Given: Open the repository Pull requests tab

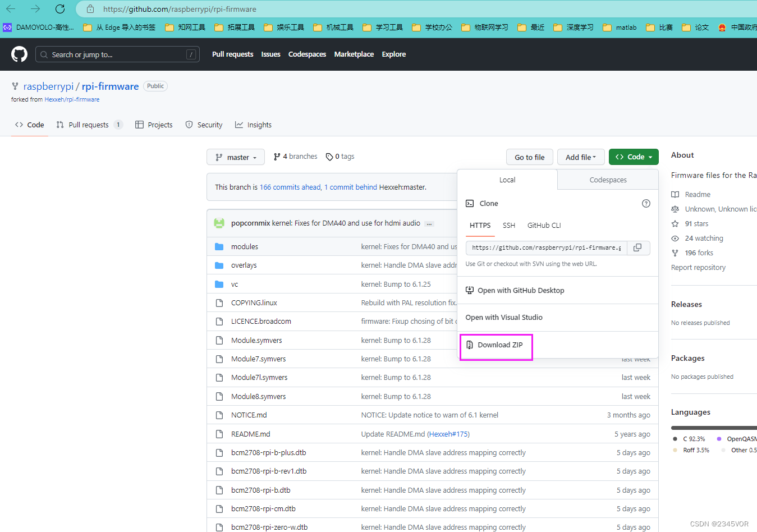Looking at the screenshot, I should point(89,125).
